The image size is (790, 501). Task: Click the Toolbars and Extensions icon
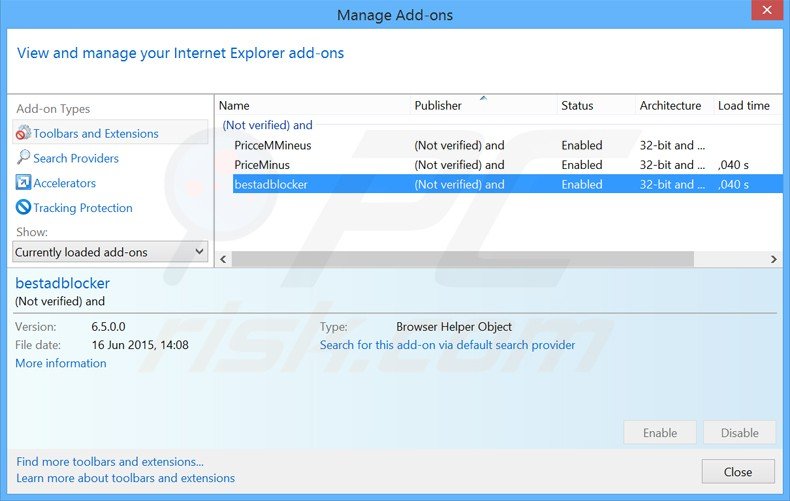coord(23,133)
